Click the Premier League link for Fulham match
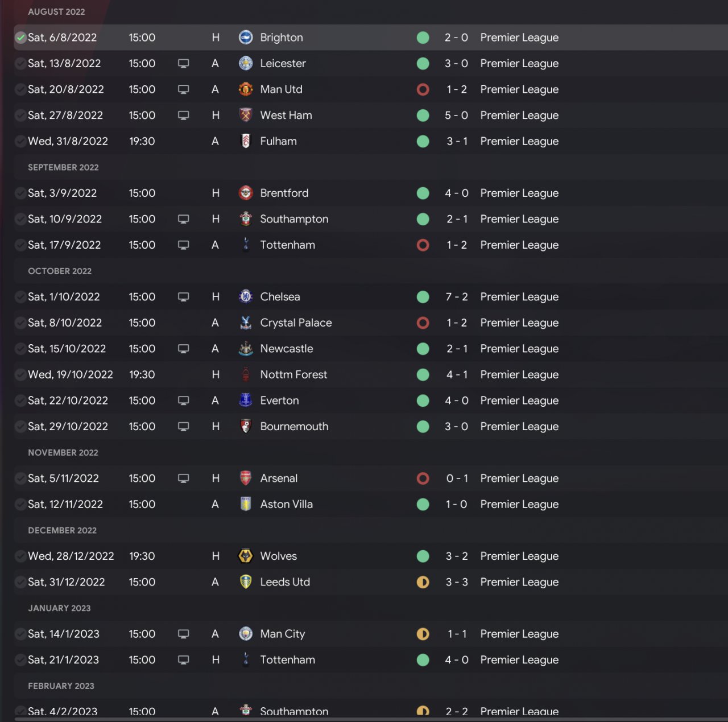 [x=519, y=141]
